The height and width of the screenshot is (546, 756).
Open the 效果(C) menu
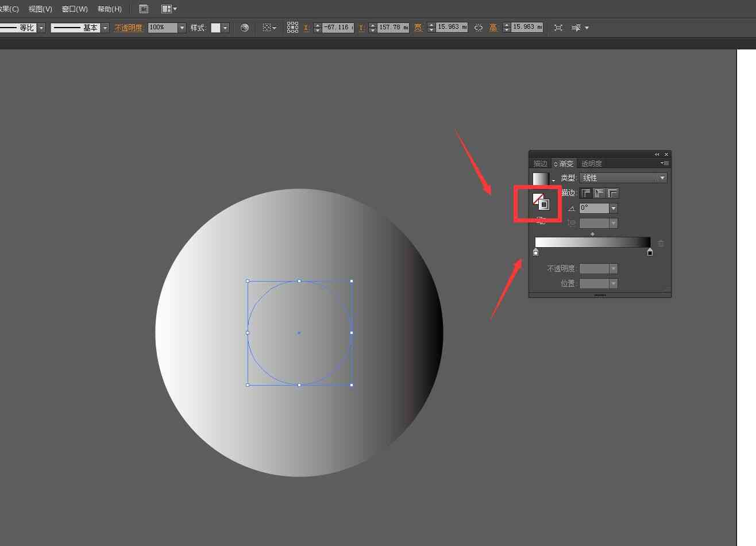[x=10, y=9]
